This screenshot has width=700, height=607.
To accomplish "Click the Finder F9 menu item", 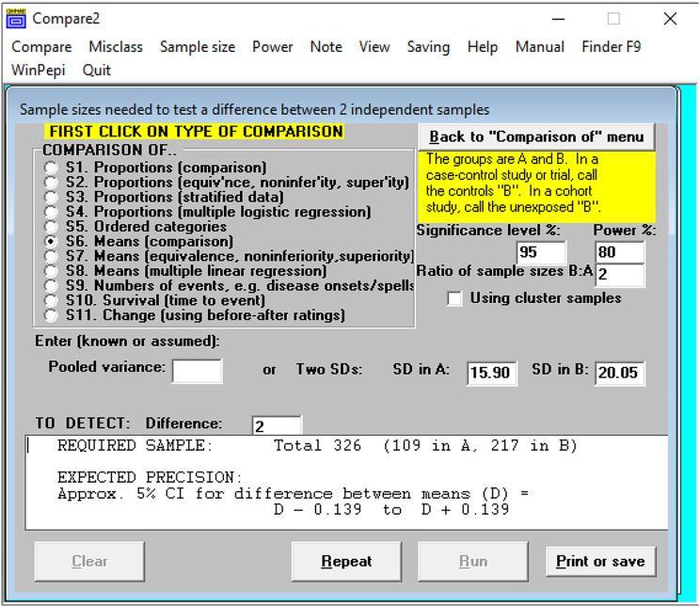I will click(x=611, y=47).
